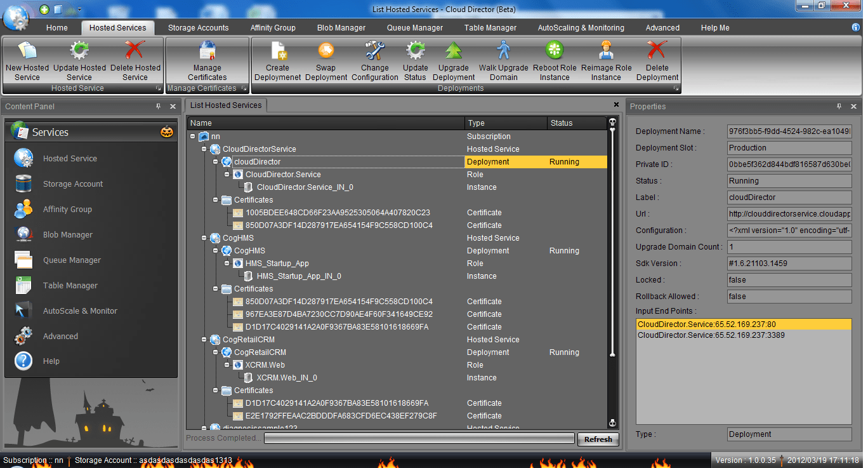Collapse the CloudDirectorService tree node
This screenshot has height=468, width=868.
tap(204, 149)
